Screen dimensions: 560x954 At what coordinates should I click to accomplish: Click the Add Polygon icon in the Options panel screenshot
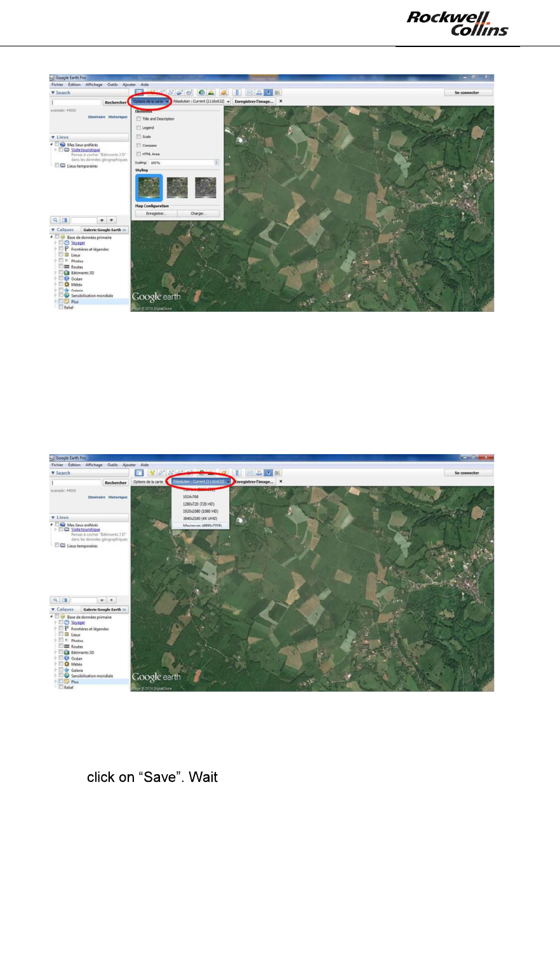[x=161, y=92]
